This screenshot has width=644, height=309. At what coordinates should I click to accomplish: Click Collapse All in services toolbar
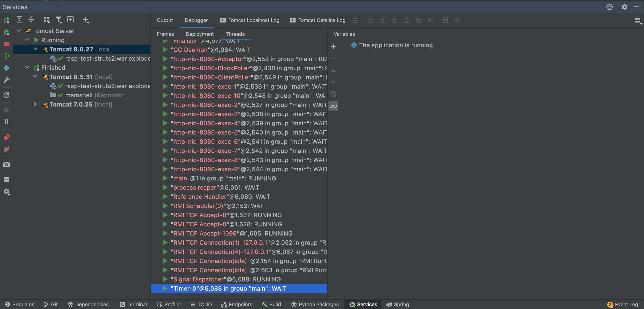tap(31, 20)
